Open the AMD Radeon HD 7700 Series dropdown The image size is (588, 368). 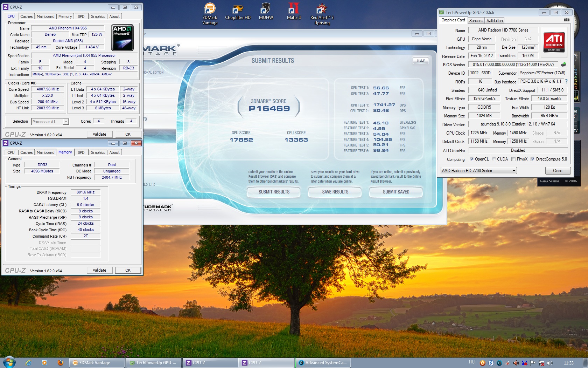click(478, 171)
